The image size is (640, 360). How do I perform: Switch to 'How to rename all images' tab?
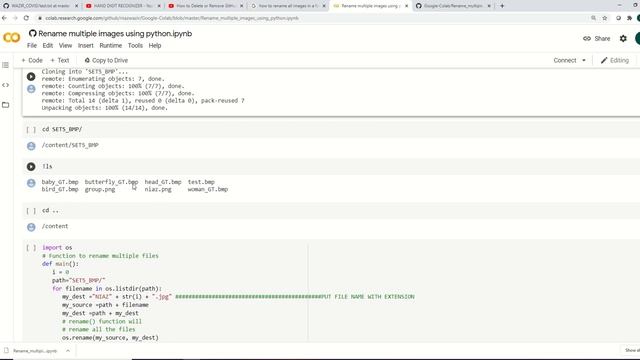[x=287, y=6]
